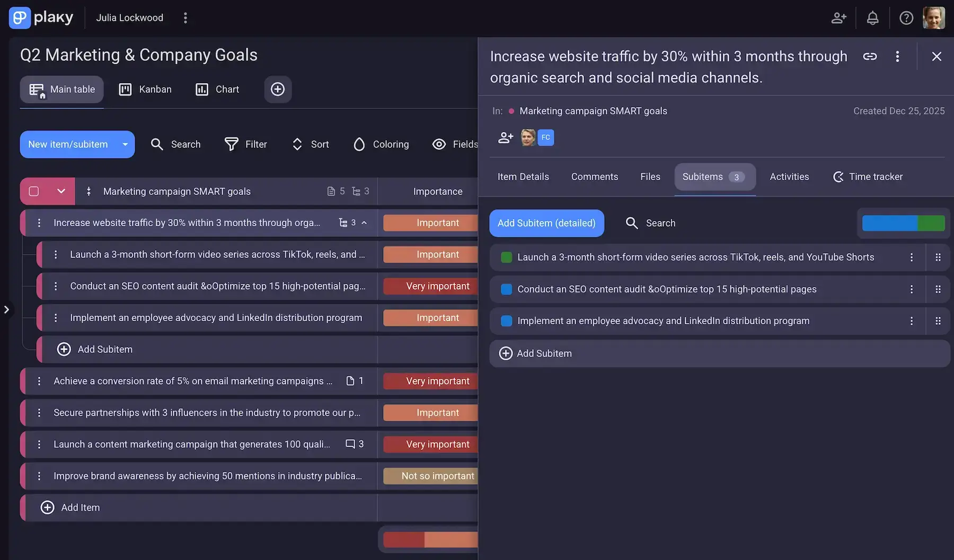Collapse subitems of Increase website traffic row
954x560 pixels.
pyautogui.click(x=364, y=223)
